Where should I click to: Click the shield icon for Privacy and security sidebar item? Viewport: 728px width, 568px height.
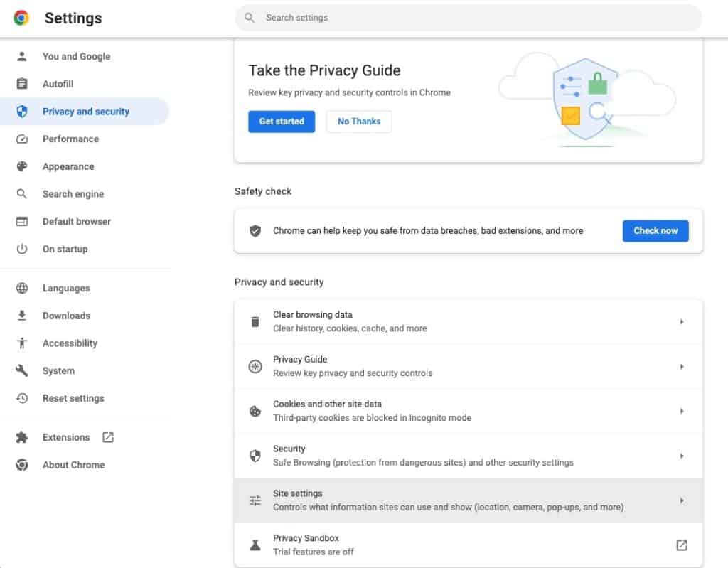coord(22,112)
